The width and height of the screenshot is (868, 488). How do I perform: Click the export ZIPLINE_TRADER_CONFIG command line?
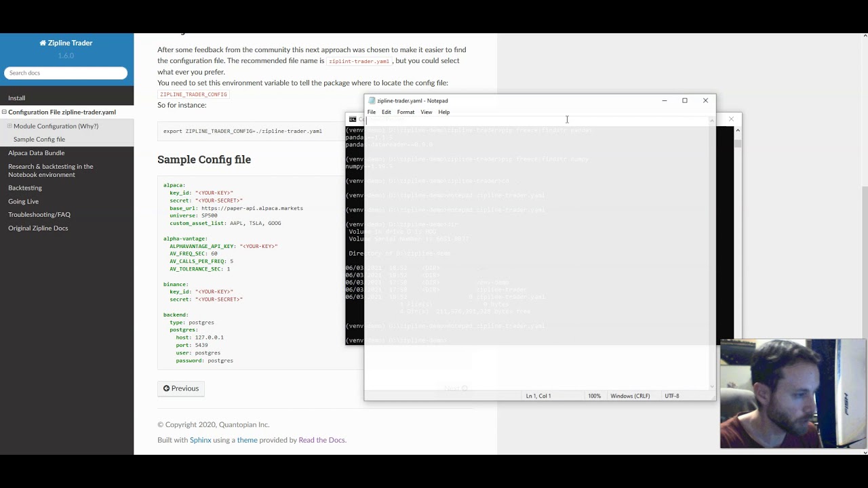coord(243,131)
